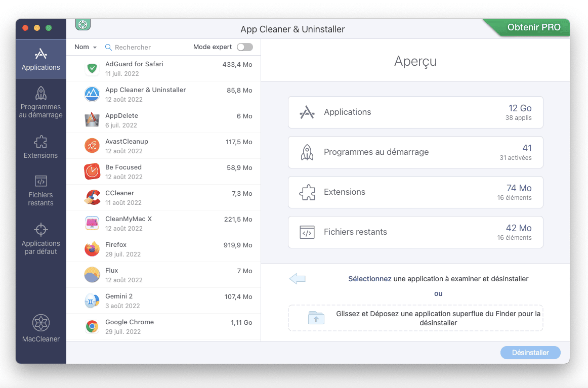Click the CCleaner app icon

point(92,197)
